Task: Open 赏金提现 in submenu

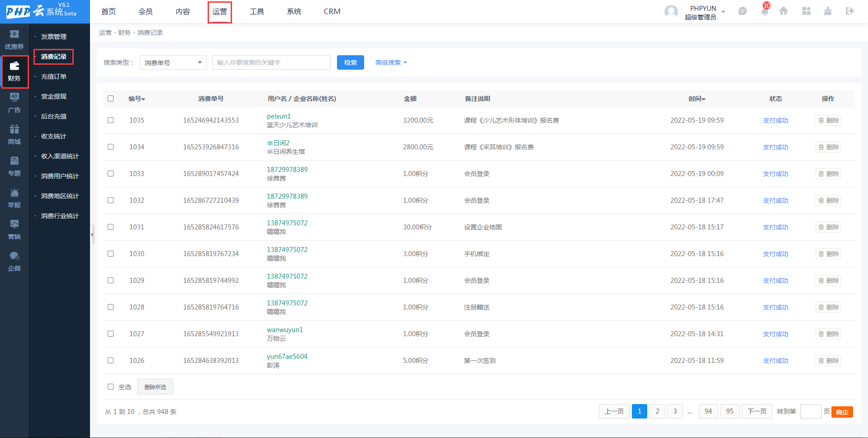Action: 54,96
